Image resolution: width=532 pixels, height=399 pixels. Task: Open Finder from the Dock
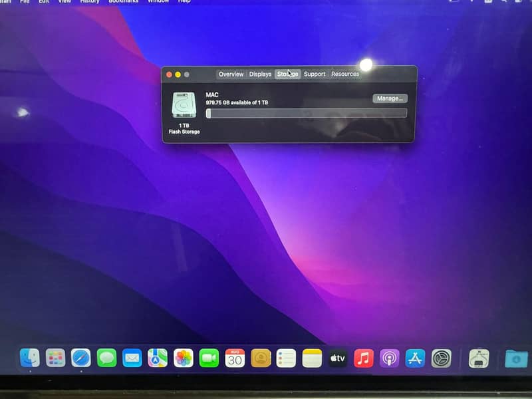30,358
